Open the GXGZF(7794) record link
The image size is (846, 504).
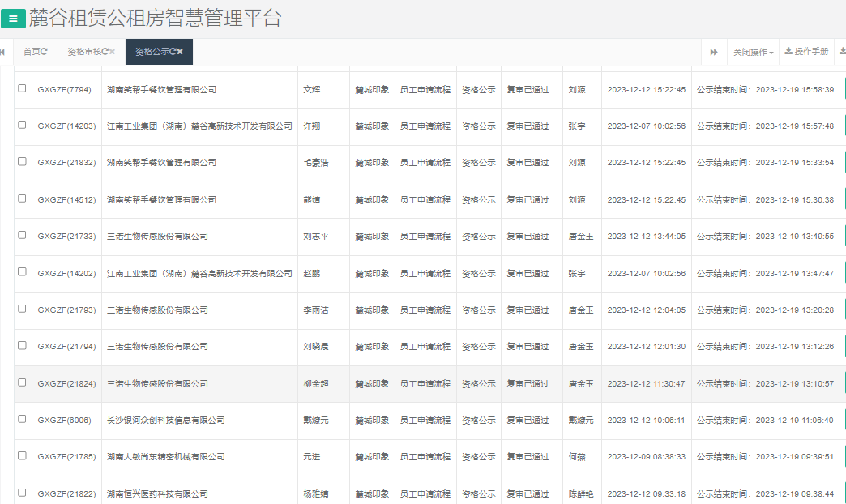[66, 89]
